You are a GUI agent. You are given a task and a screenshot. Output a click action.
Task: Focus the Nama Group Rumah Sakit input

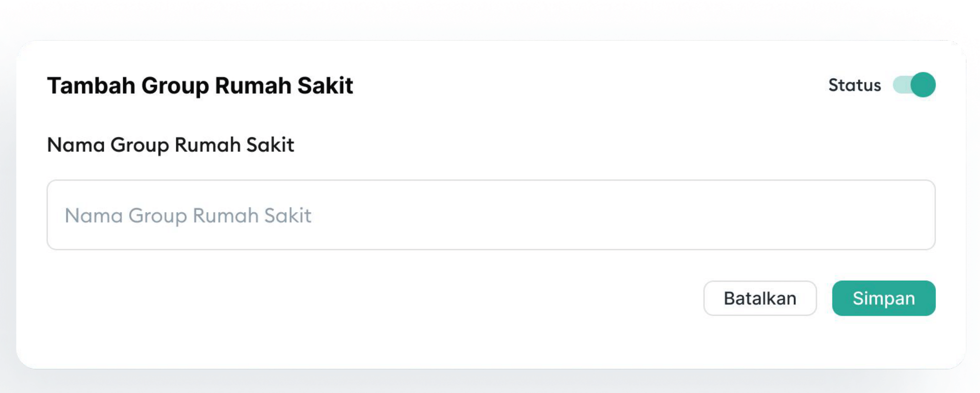(491, 215)
